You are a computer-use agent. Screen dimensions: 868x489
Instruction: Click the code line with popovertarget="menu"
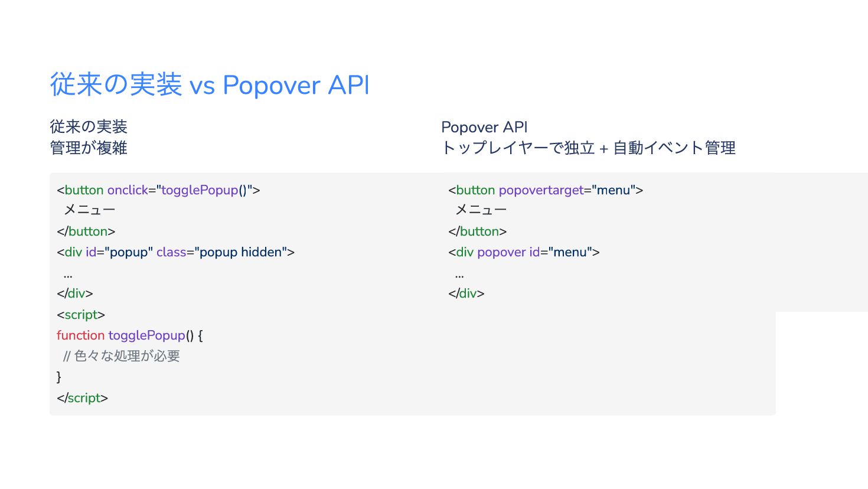point(546,190)
